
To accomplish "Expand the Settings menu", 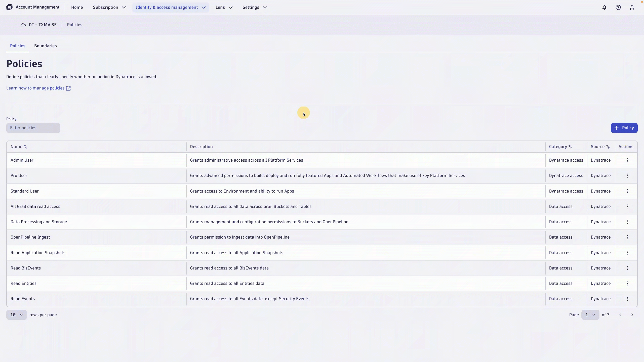I will click(x=255, y=8).
